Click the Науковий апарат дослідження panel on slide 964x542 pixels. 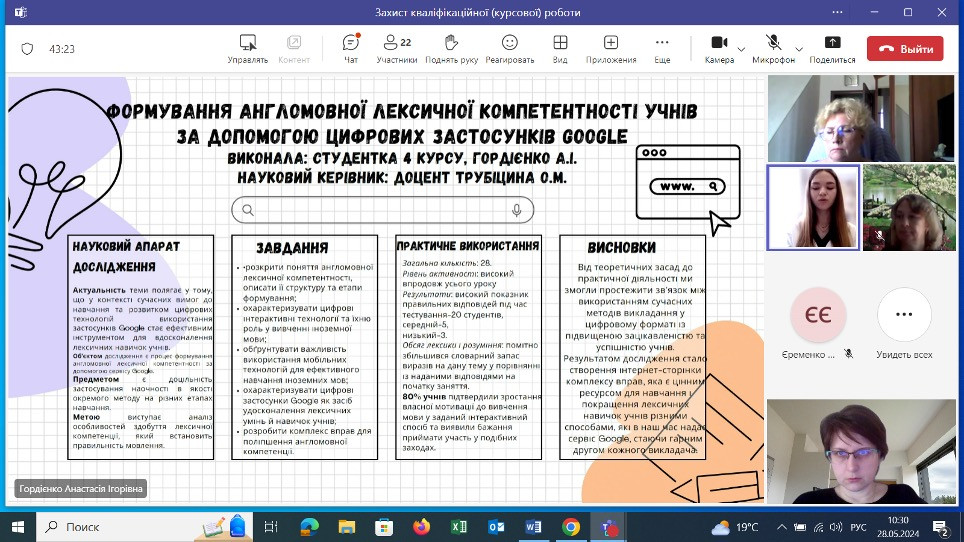point(141,347)
